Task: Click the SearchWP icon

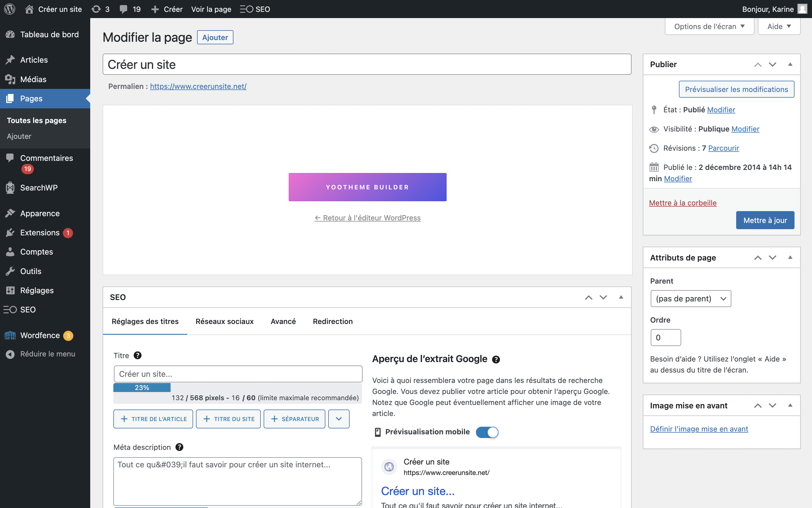Action: coord(10,188)
